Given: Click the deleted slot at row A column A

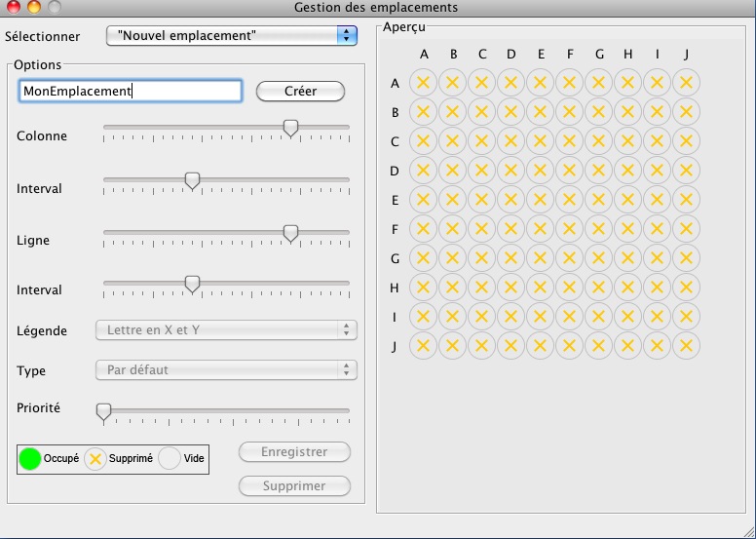Looking at the screenshot, I should point(423,83).
